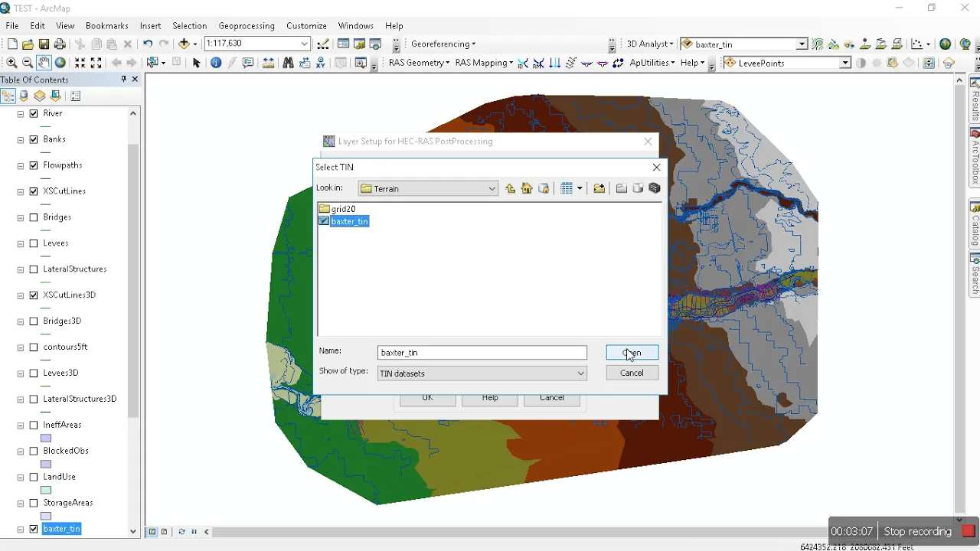Viewport: 980px width, 551px height.
Task: Toggle the XSCutLines3D layer checkbox
Action: click(34, 295)
